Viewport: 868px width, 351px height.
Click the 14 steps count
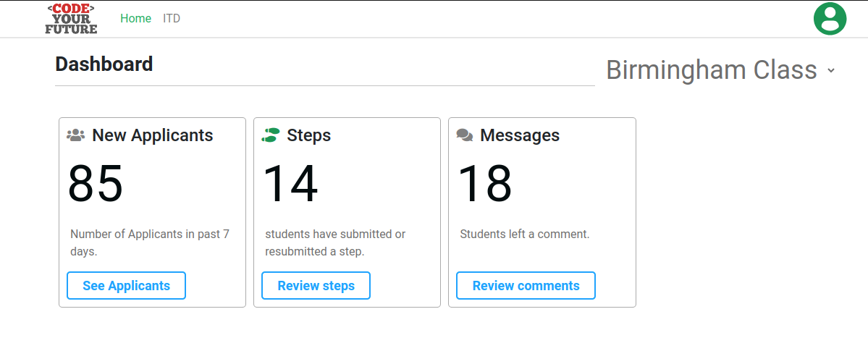pyautogui.click(x=290, y=185)
